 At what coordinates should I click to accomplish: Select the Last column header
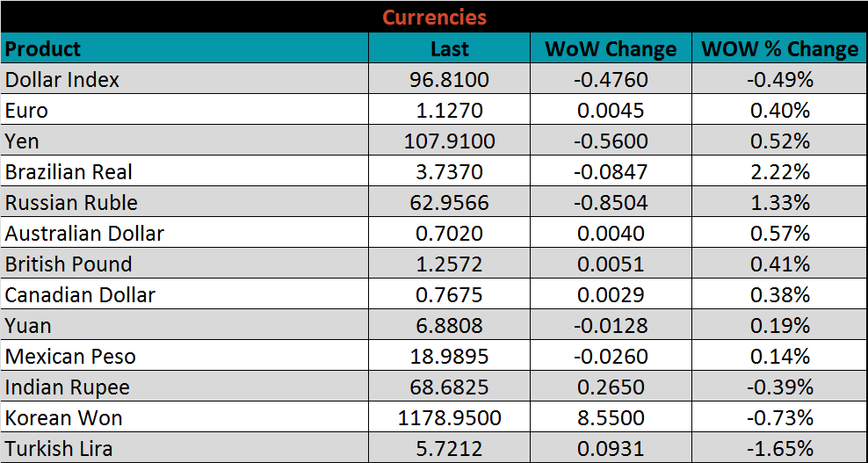[x=449, y=49]
